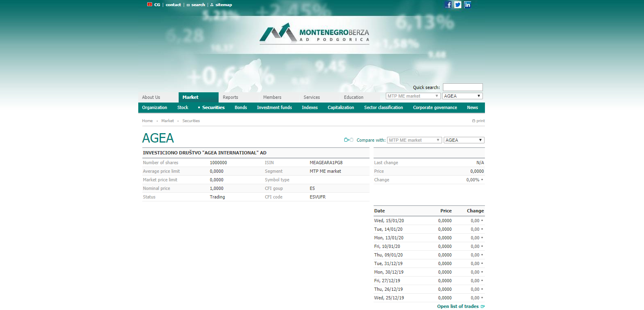Click the arrow icon beside Open list of trades
Image resolution: width=644 pixels, height=310 pixels.
(483, 307)
